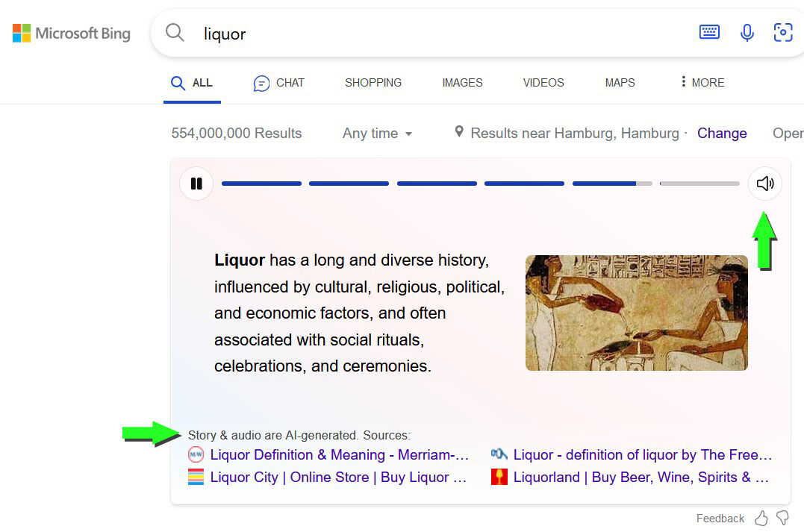Give thumbs up feedback
Screen dimensions: 804x532
(761, 518)
